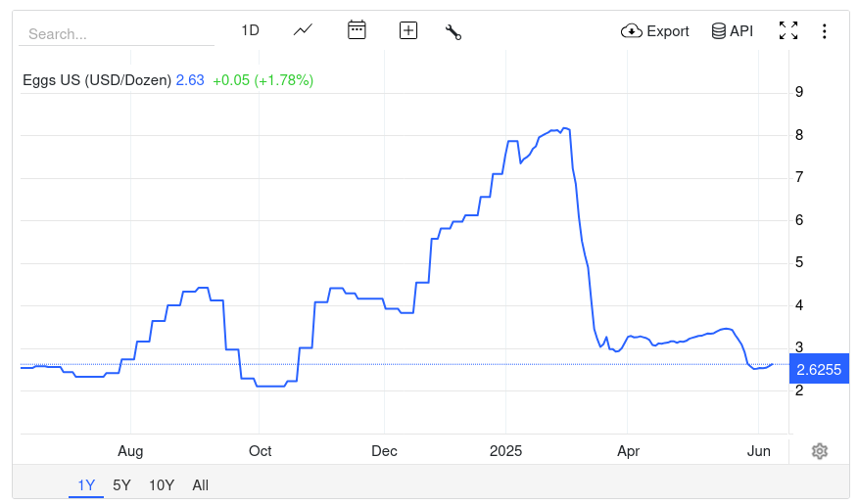Click the 4 value on price axis
858x504 pixels.
[x=799, y=305]
